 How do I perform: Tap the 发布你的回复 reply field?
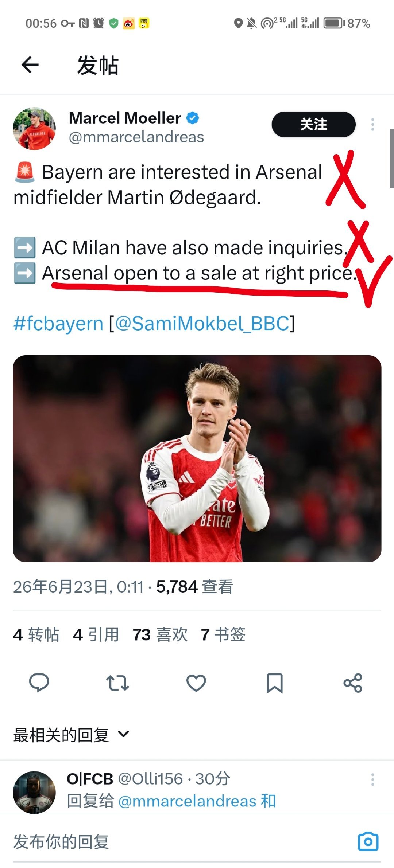tap(182, 842)
